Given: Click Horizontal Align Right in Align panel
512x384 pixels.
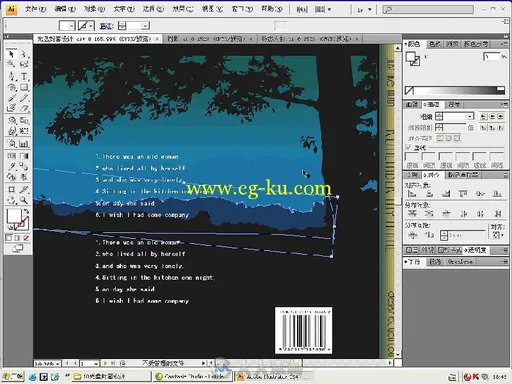Looking at the screenshot, I should (x=446, y=193).
